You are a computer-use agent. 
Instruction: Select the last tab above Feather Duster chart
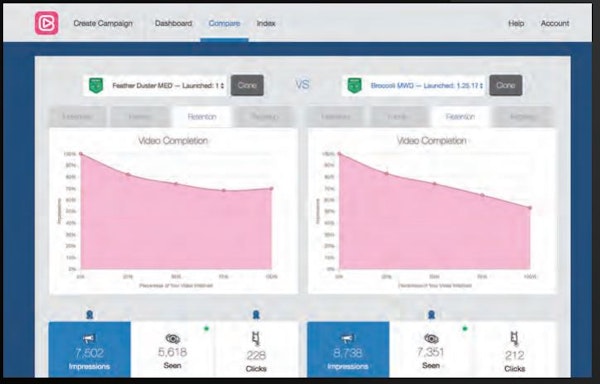pos(264,117)
